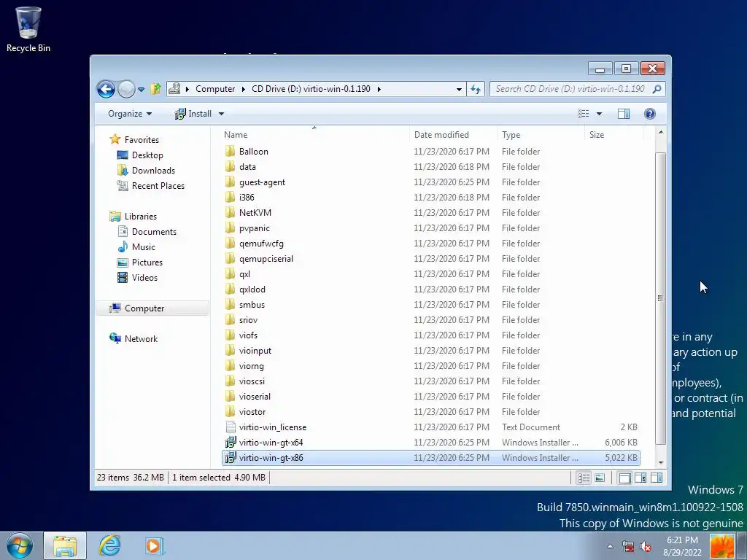Expand arrow after Computer breadcrumb
Screen dimensions: 747x560
pyautogui.click(x=244, y=89)
